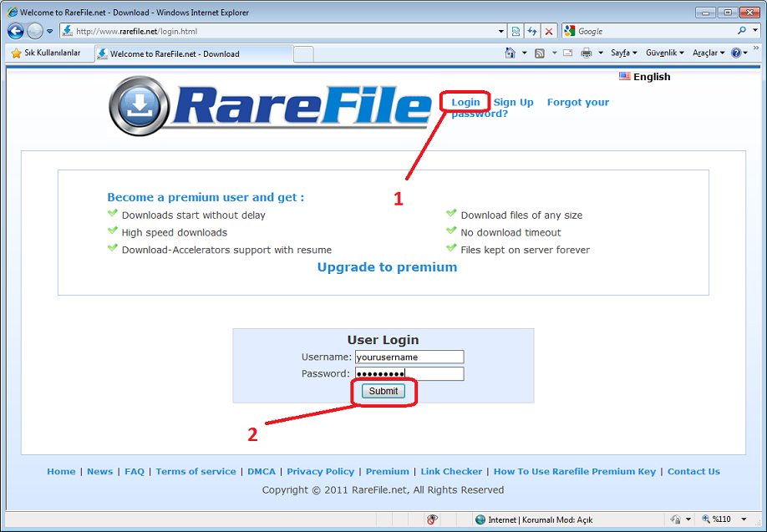Select the Welcome to RareFile.net tab
Screen dimensions: 767x532
[x=194, y=53]
